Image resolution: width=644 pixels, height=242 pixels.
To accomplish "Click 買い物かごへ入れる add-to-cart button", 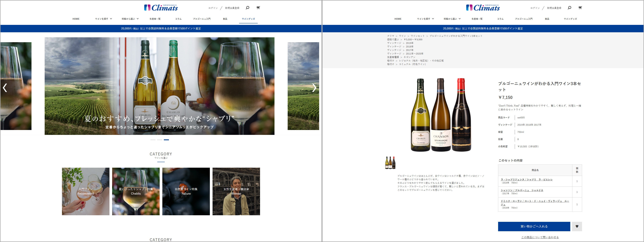I will (534, 227).
